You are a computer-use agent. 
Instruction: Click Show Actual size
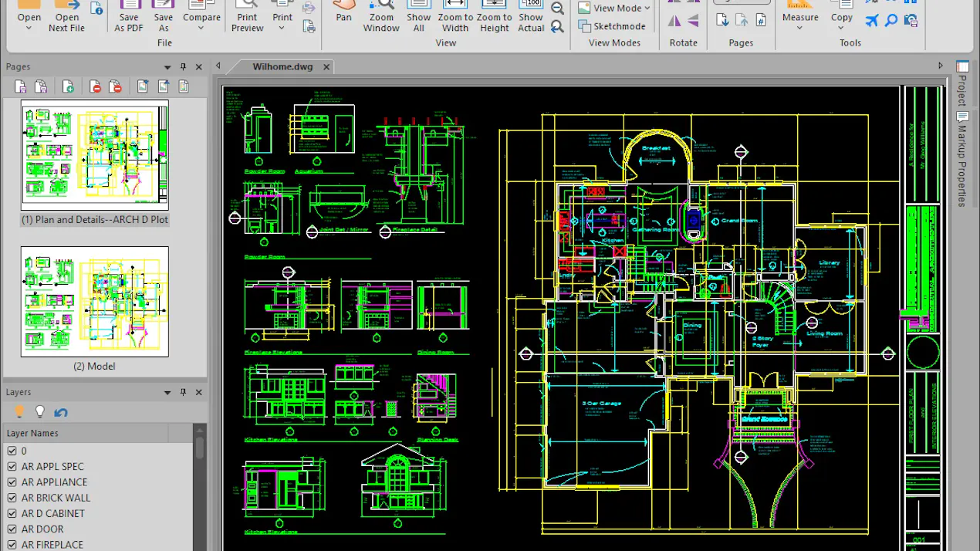click(x=531, y=17)
